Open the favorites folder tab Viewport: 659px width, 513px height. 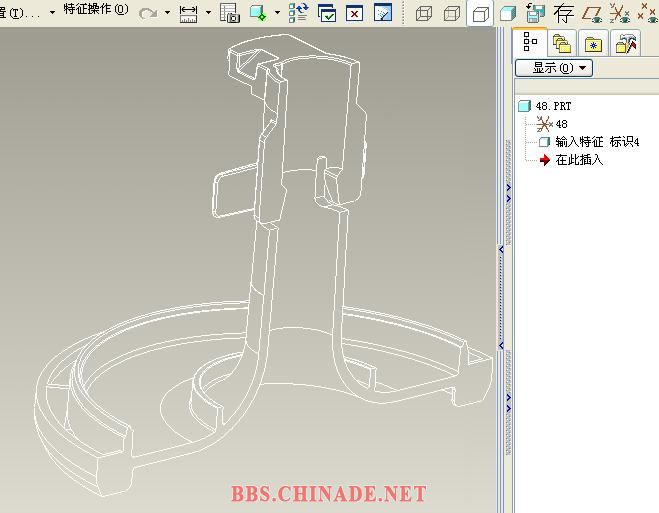coord(594,43)
